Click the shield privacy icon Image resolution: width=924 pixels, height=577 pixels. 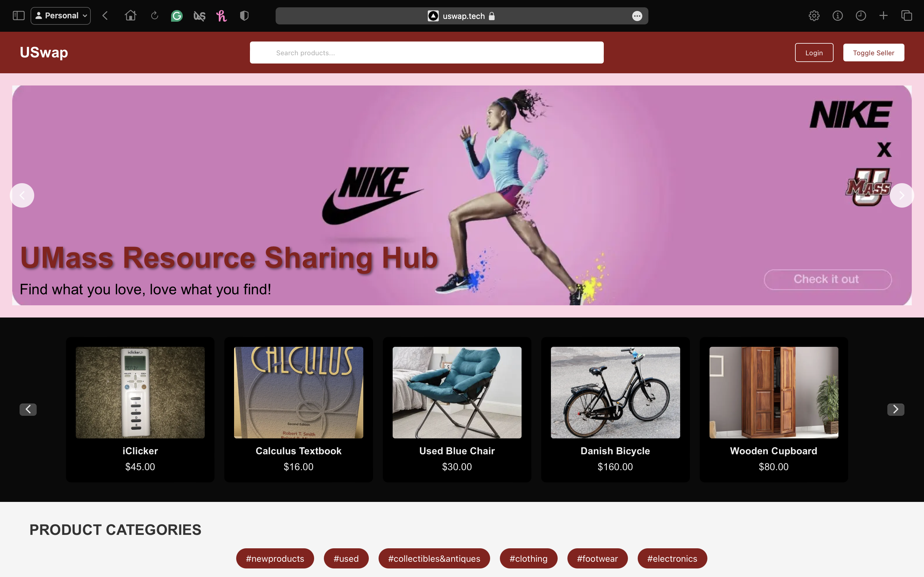pos(244,16)
